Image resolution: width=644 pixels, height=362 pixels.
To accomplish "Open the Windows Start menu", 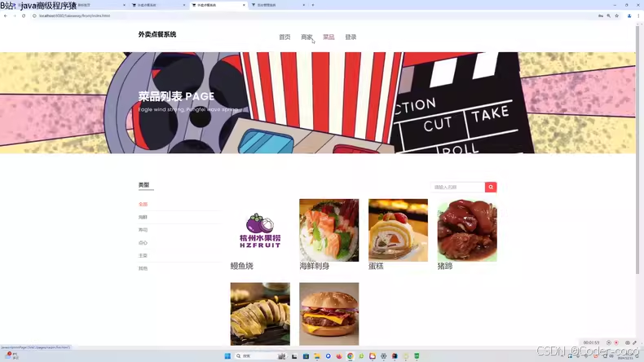I will 227,355.
